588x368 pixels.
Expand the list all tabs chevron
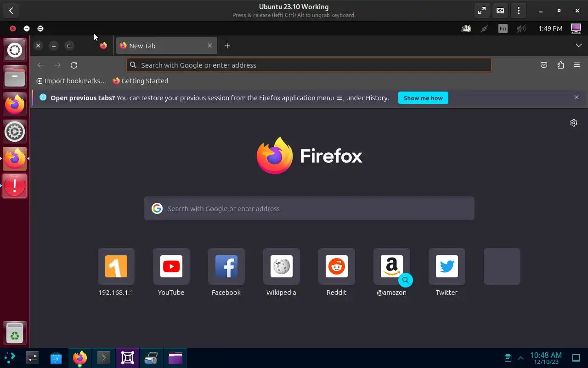[578, 46]
